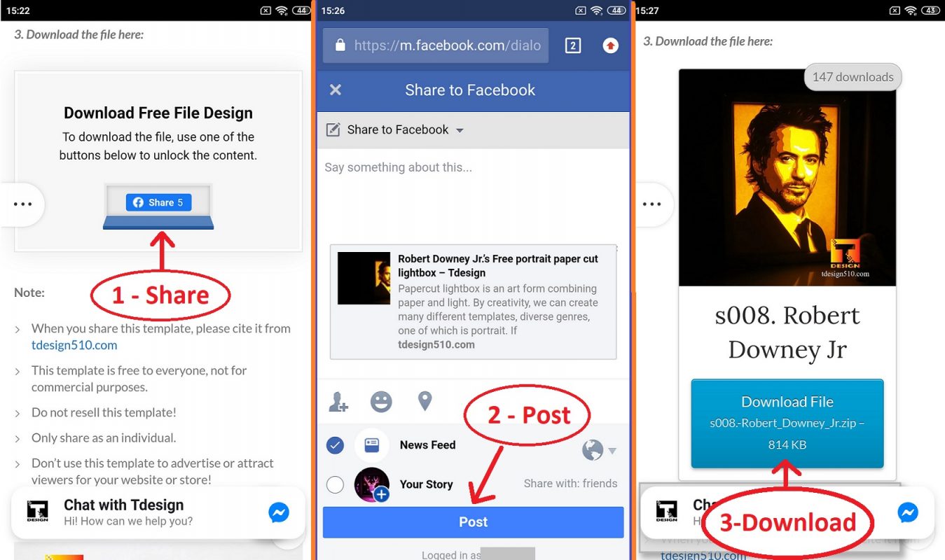Click 147 downloads badge
The width and height of the screenshot is (945, 560).
click(x=853, y=77)
